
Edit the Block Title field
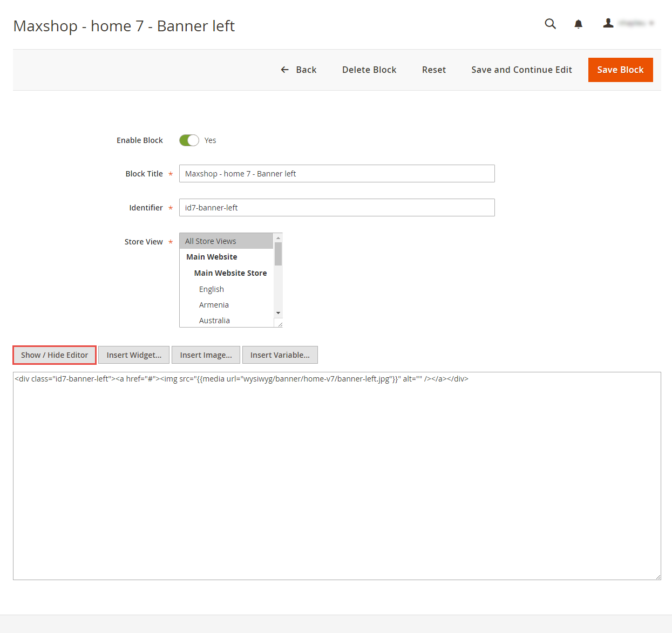337,174
